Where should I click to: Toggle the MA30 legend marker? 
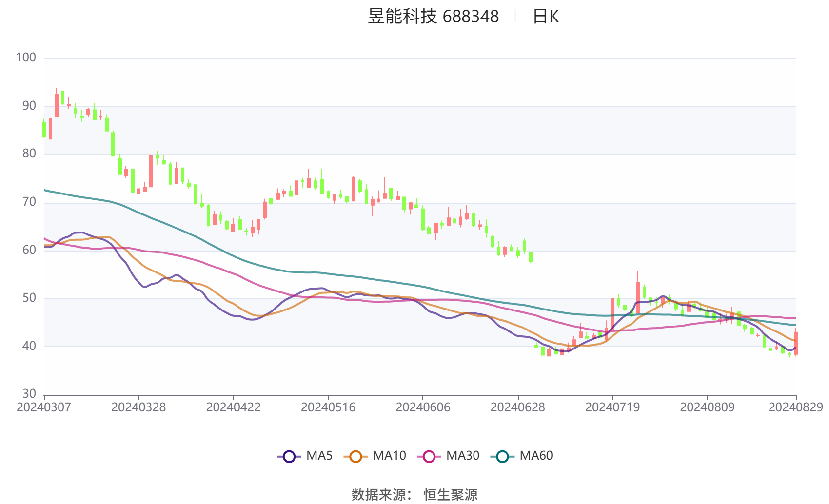click(429, 456)
